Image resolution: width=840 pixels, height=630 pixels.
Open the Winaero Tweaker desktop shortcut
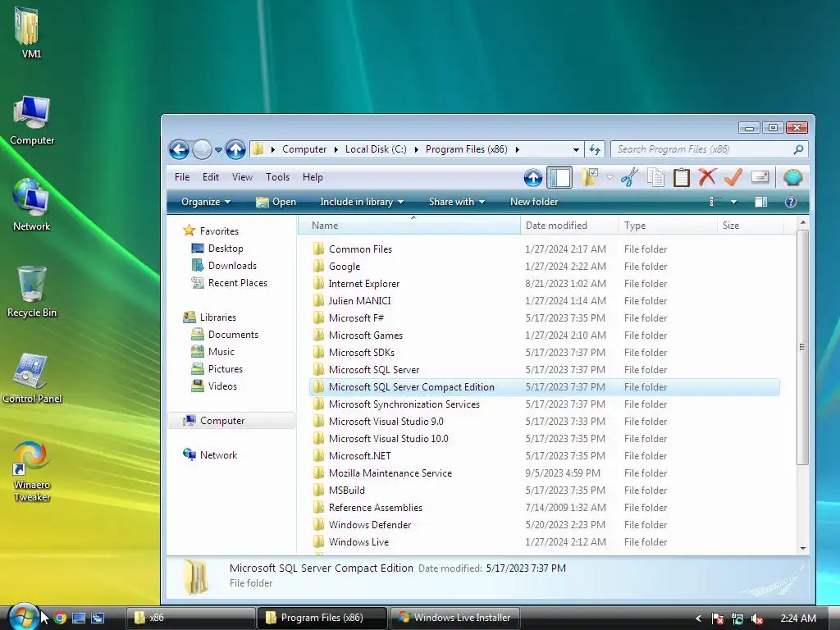32,471
